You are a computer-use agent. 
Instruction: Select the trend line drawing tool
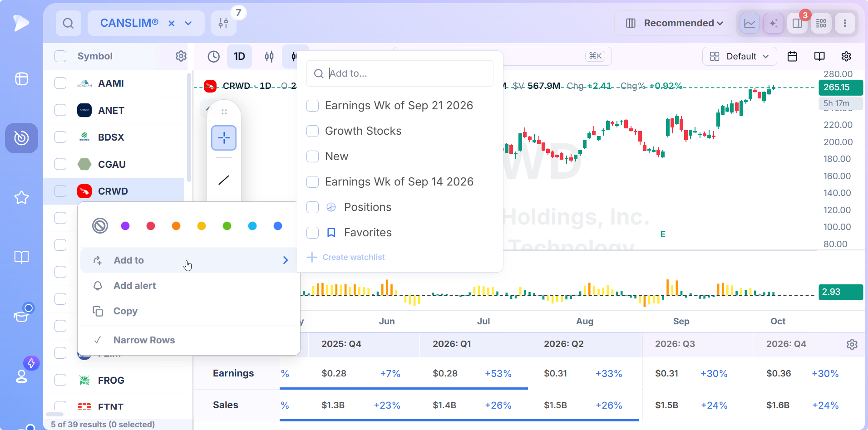point(224,180)
